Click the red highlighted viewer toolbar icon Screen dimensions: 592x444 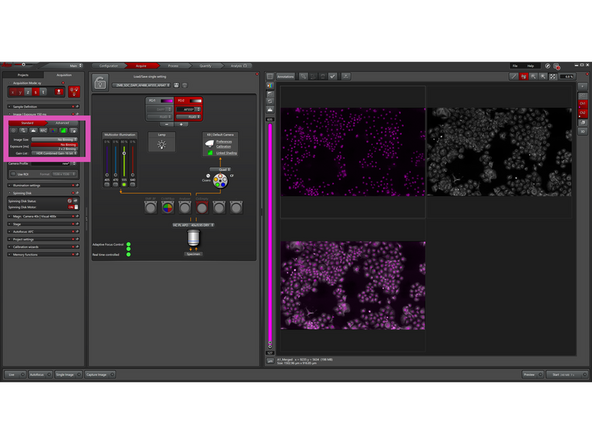(x=524, y=76)
